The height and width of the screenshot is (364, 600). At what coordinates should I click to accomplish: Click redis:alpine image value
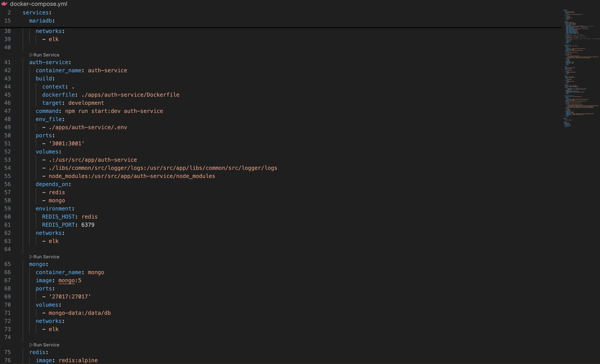(78, 360)
